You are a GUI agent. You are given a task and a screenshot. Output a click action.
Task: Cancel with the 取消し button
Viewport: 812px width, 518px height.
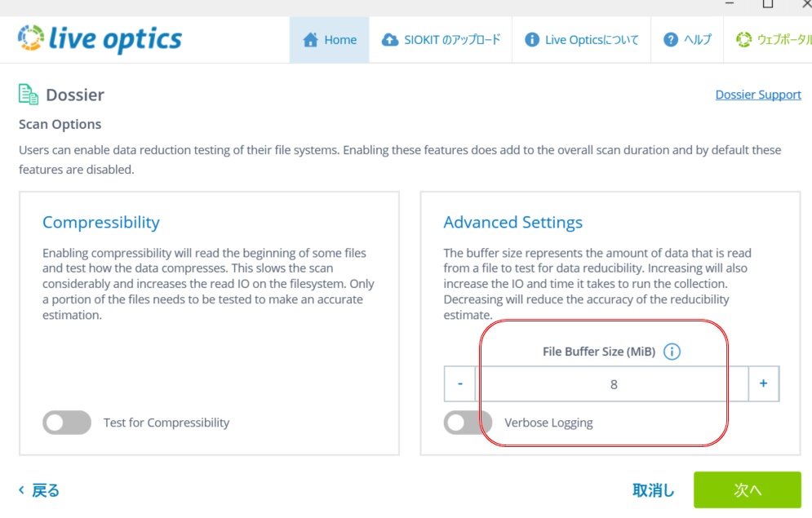(x=653, y=490)
